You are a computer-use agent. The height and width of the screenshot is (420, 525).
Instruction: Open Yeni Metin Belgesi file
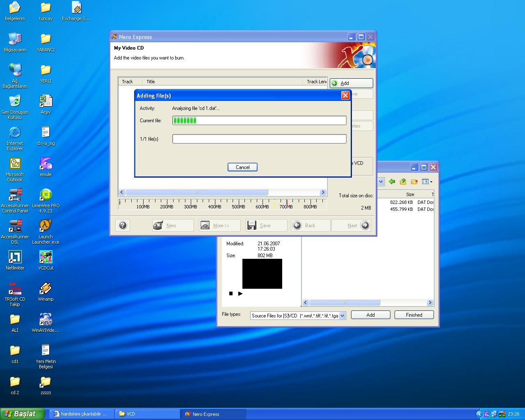pyautogui.click(x=46, y=356)
